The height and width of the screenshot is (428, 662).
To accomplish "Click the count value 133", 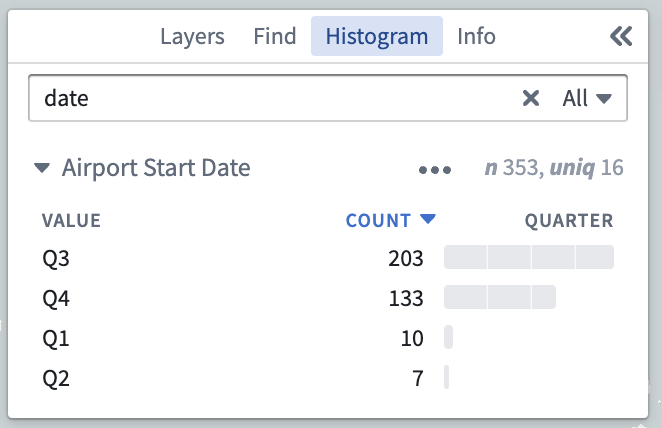I will pos(406,298).
